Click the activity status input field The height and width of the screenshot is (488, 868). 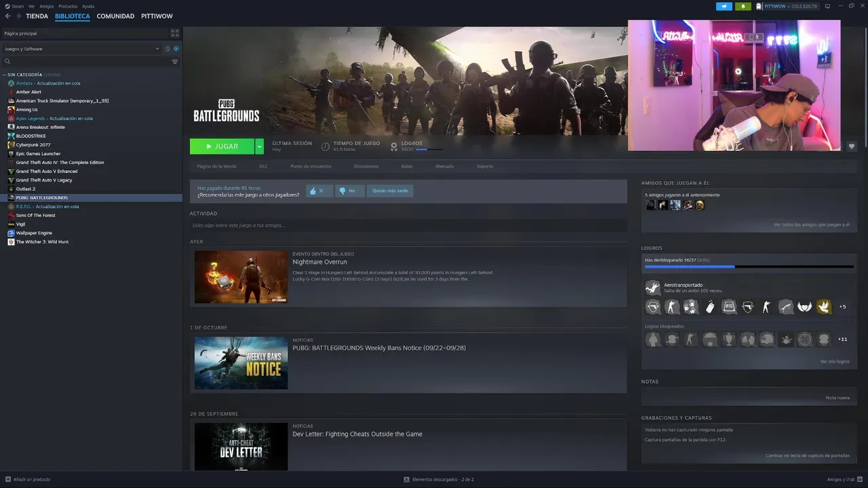(x=408, y=225)
